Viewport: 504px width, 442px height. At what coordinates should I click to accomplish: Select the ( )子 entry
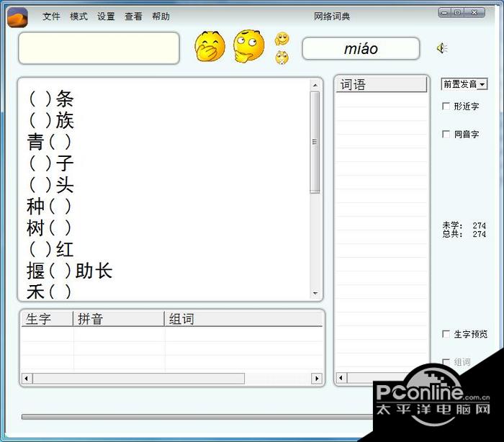point(51,163)
